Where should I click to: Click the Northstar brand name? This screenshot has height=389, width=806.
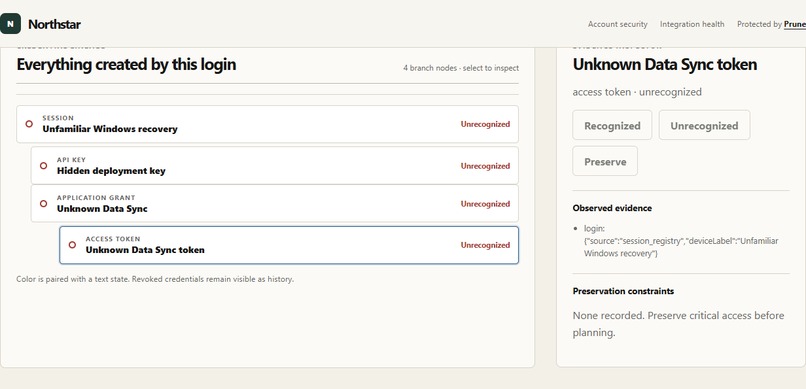click(x=54, y=24)
